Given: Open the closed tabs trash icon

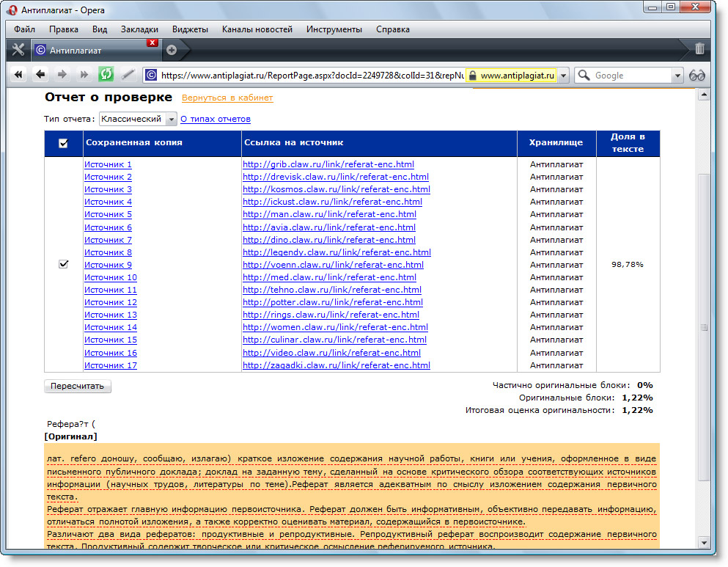Looking at the screenshot, I should click(x=699, y=48).
